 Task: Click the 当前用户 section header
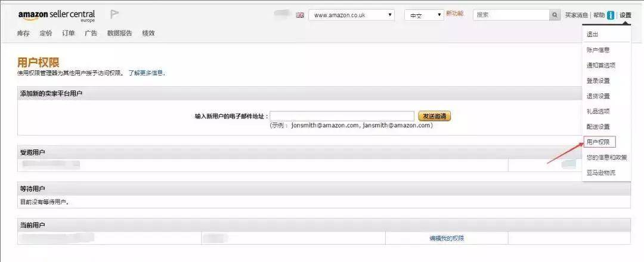324,225
